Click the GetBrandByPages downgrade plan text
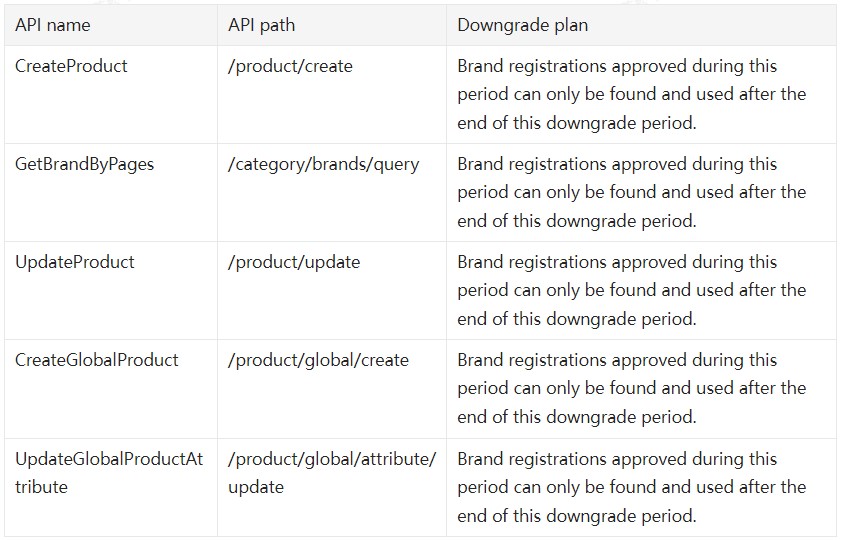 tap(631, 192)
